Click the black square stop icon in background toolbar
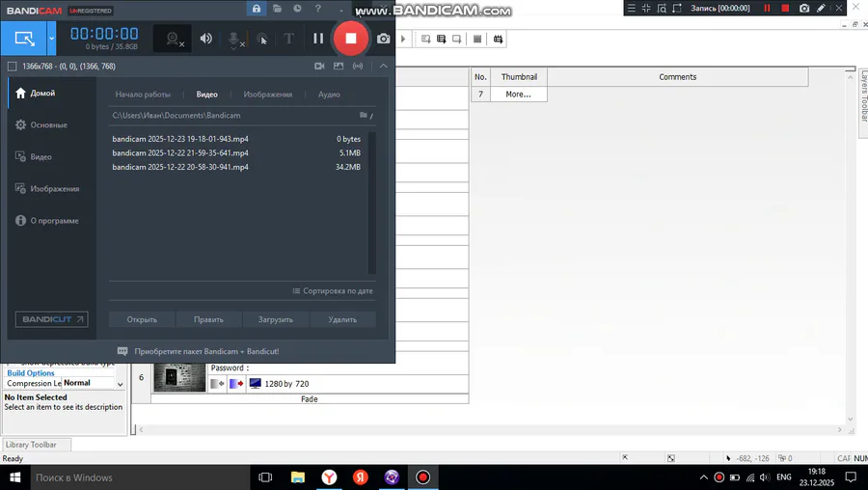Screen dimensions: 868x490 (477, 39)
